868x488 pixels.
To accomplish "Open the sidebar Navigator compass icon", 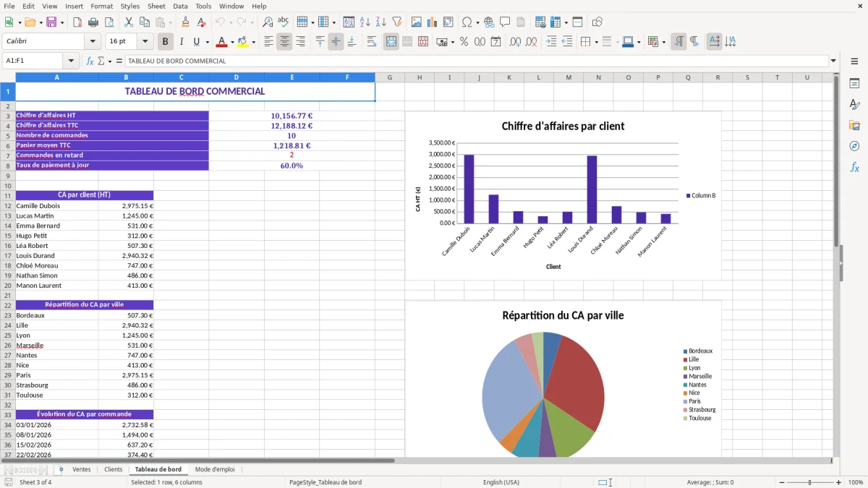I will [854, 146].
